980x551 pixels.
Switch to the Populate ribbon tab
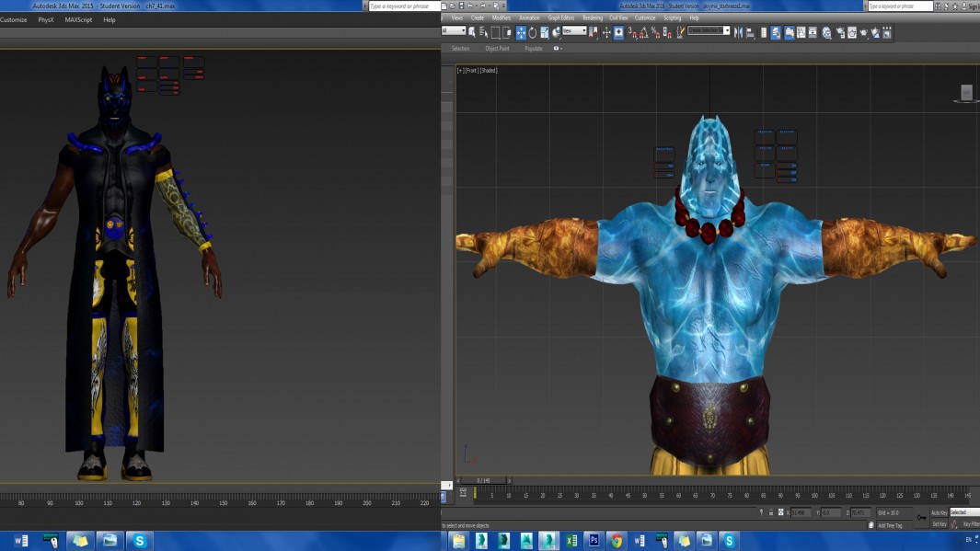pos(534,48)
